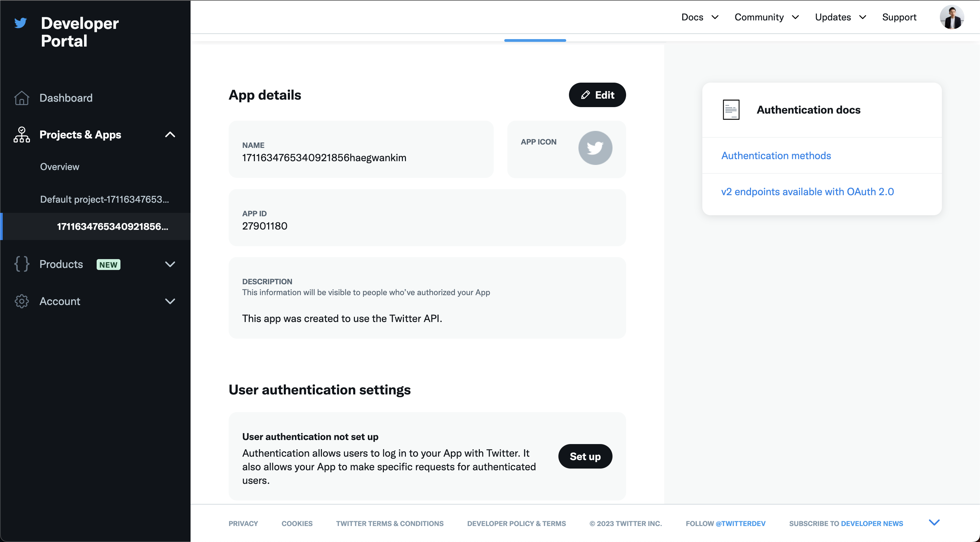Click the Projects & Apps hierarchy icon
This screenshot has height=542, width=980.
[22, 135]
